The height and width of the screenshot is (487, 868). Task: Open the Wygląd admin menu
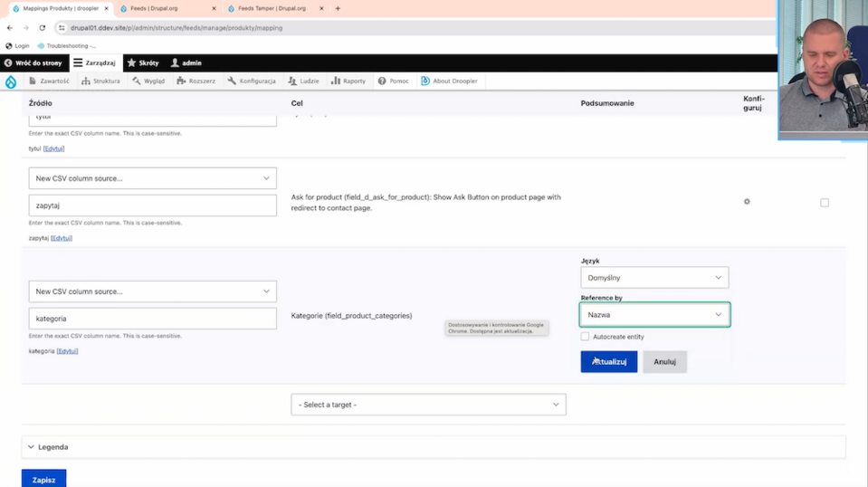pos(148,81)
